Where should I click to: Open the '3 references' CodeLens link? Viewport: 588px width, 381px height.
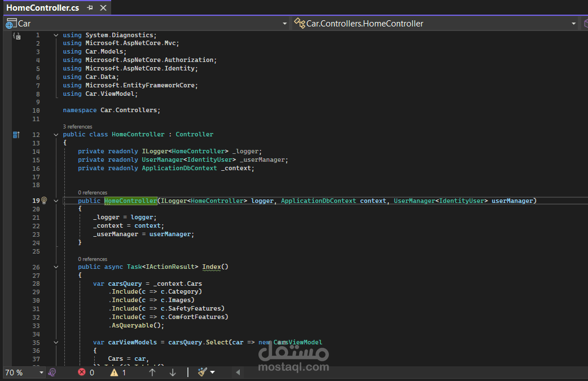[x=78, y=127]
